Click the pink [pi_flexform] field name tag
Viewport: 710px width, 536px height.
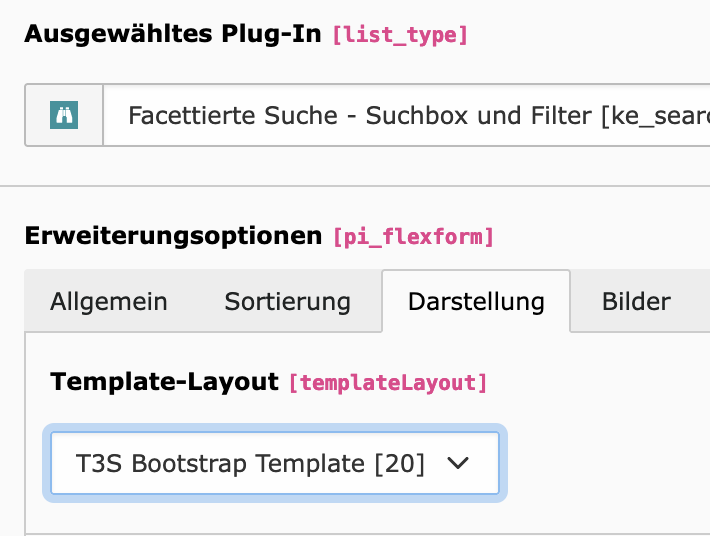click(x=413, y=237)
